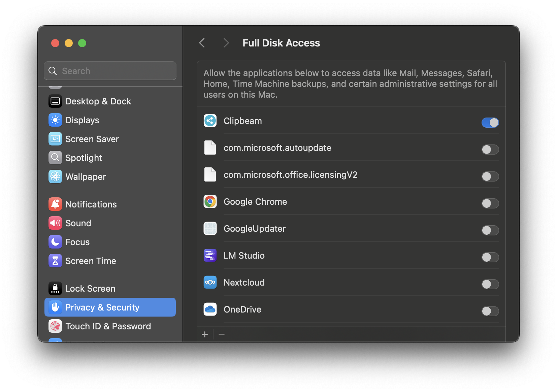Turn on the OneDrive toggle

coord(490,311)
